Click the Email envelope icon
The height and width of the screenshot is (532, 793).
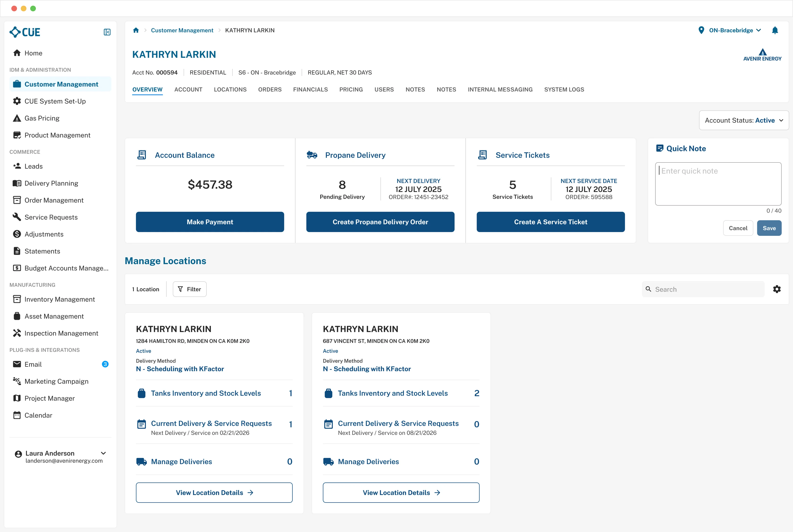(x=17, y=364)
